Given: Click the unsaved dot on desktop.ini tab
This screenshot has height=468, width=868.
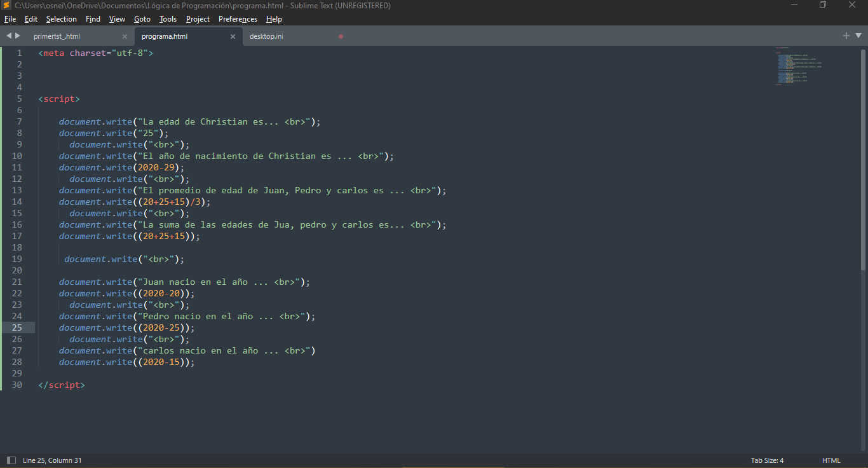Looking at the screenshot, I should coord(341,37).
